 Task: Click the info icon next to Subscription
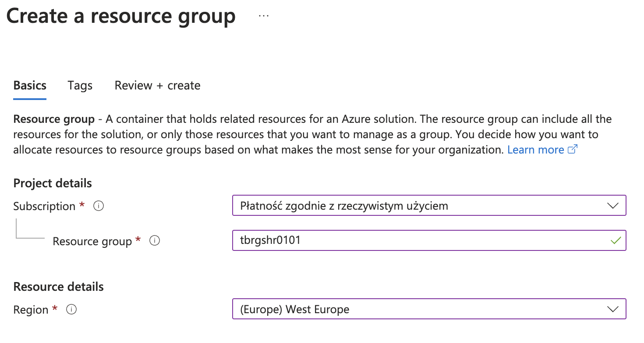(x=99, y=206)
